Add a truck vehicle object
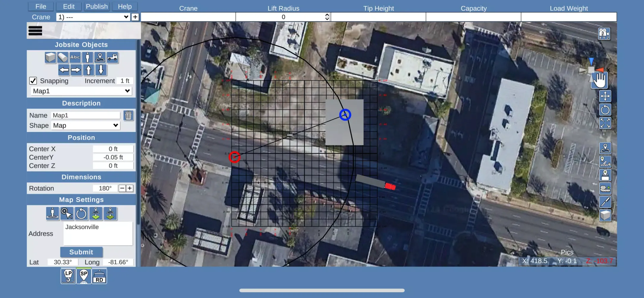This screenshot has height=298, width=644. [x=112, y=57]
